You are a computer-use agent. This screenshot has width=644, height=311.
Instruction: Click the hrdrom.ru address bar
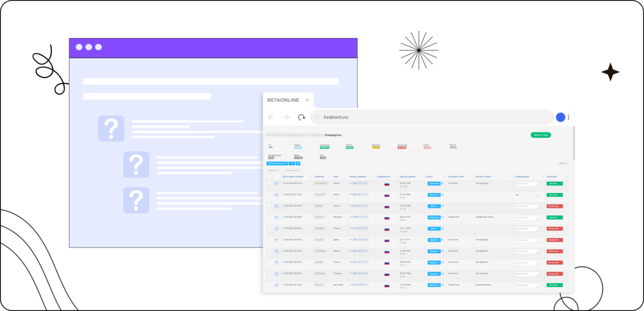[432, 117]
